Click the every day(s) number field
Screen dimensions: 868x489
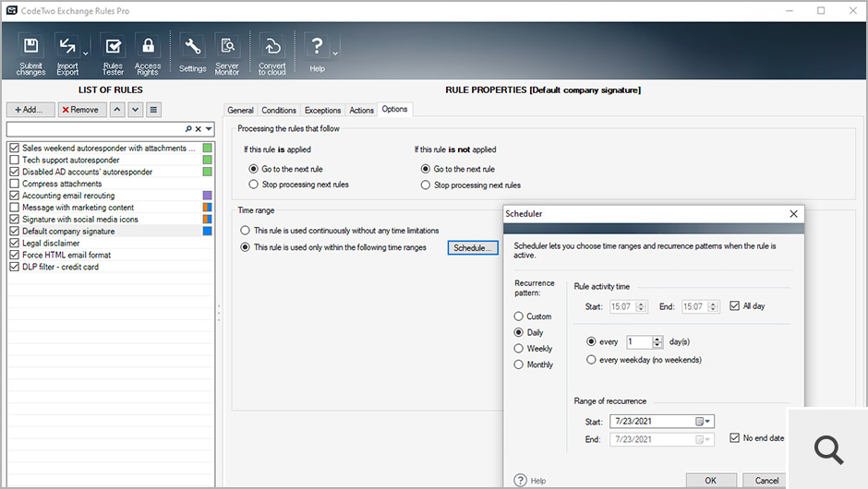pyautogui.click(x=639, y=342)
